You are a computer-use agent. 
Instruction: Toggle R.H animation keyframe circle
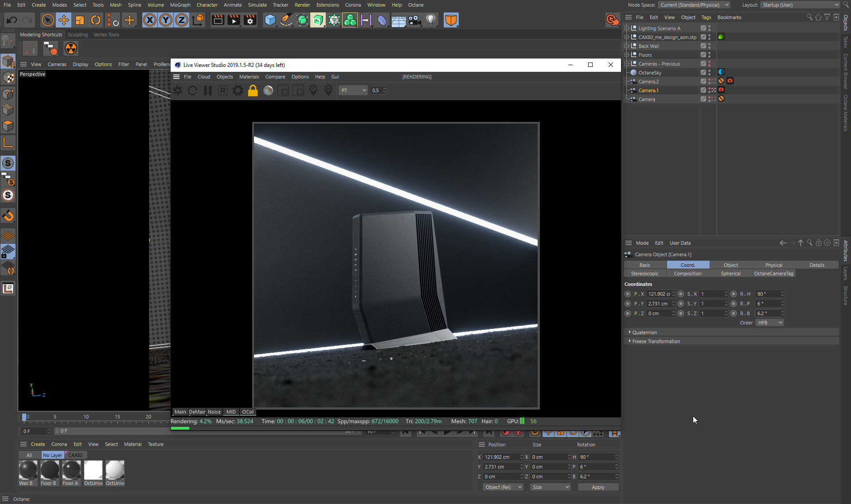[x=734, y=294]
